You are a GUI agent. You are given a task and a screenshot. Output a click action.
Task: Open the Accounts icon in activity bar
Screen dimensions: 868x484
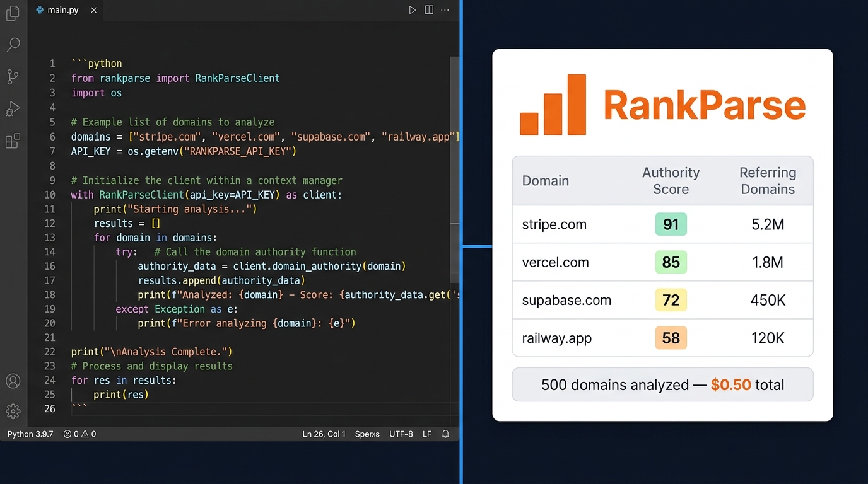[x=13, y=381]
